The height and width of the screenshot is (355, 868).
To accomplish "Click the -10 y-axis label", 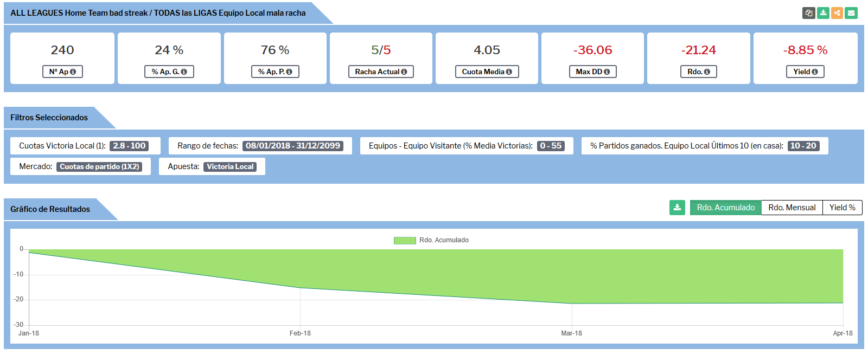I will (x=18, y=274).
